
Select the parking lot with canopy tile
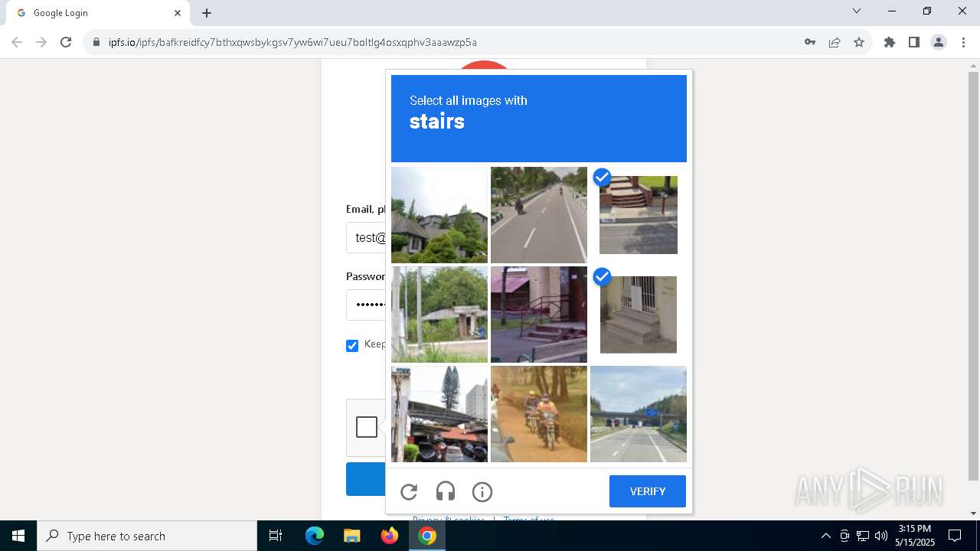[x=439, y=414]
